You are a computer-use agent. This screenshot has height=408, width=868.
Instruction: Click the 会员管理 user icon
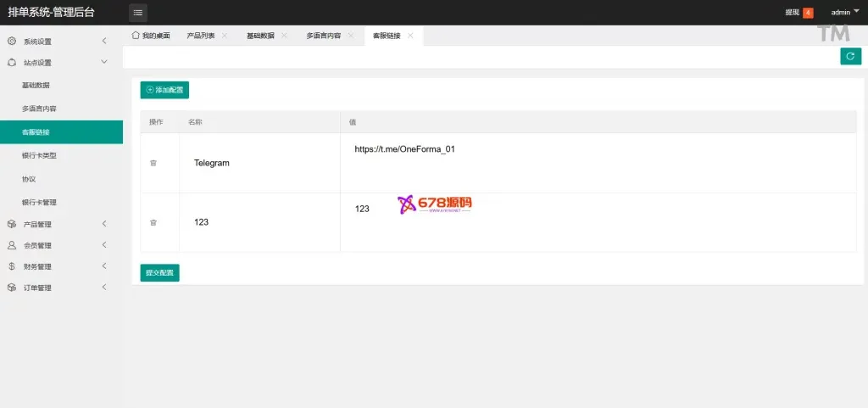(12, 245)
